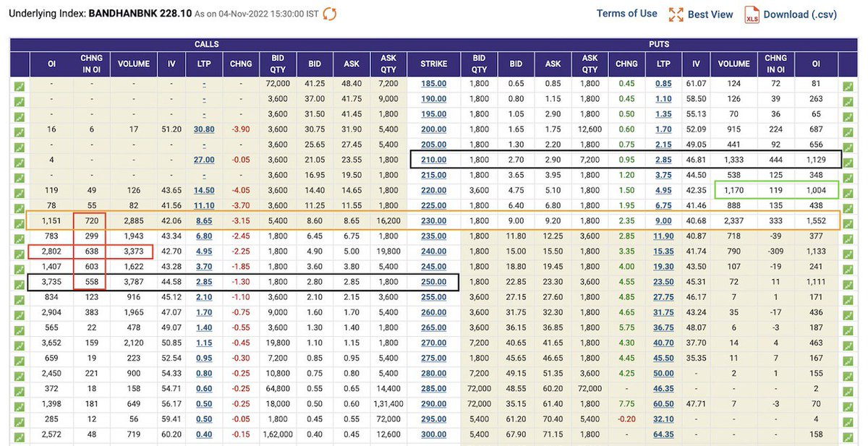Click the puts LTP link 9.00 on strike 230
The height and width of the screenshot is (446, 868).
[x=663, y=220]
